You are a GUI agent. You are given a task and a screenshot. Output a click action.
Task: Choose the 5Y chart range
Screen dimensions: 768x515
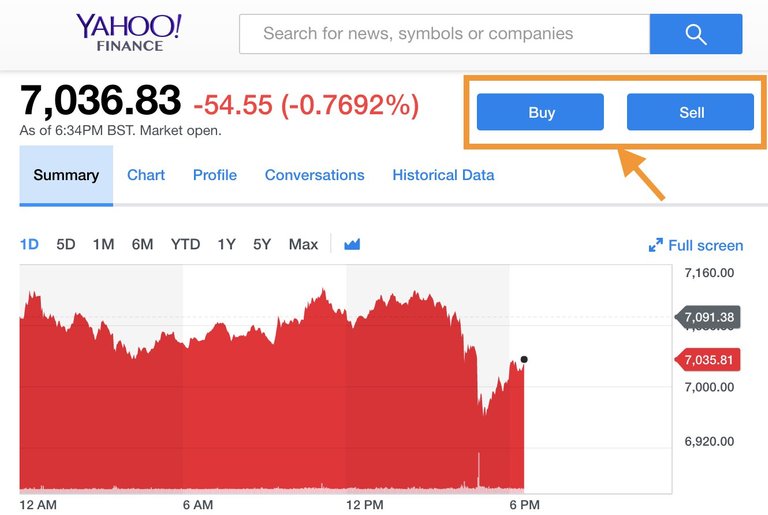pyautogui.click(x=262, y=244)
